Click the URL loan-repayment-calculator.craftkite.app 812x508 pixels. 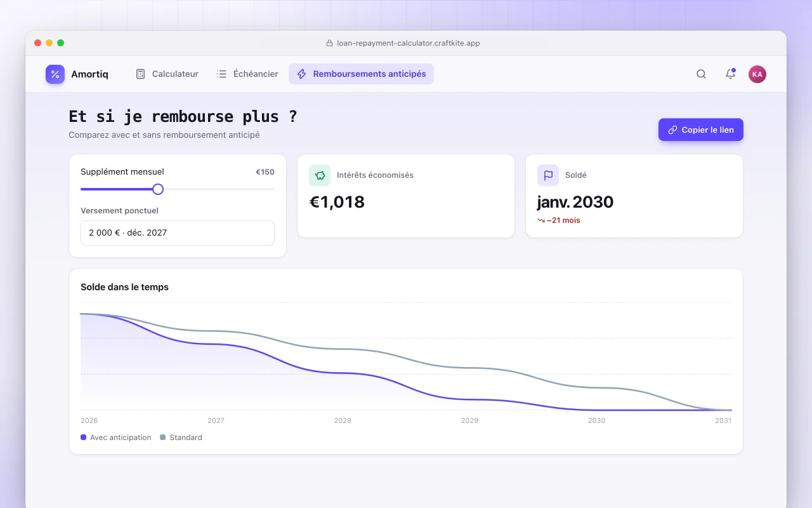click(409, 43)
